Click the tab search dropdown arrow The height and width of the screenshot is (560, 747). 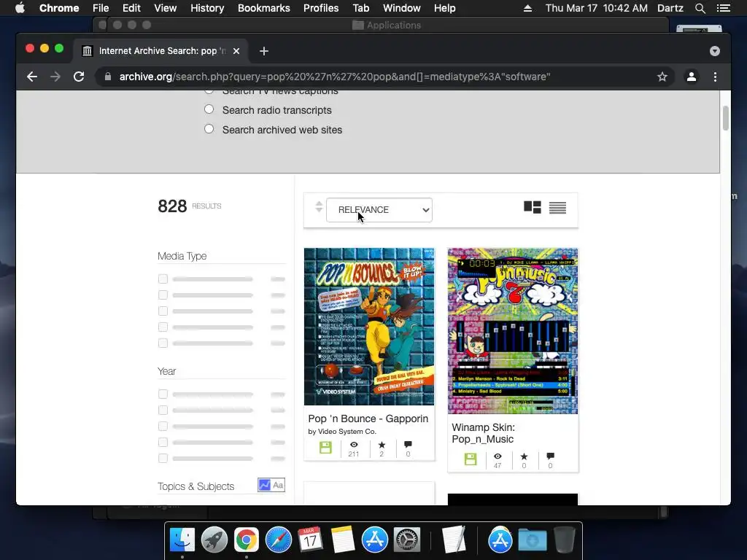tap(715, 51)
